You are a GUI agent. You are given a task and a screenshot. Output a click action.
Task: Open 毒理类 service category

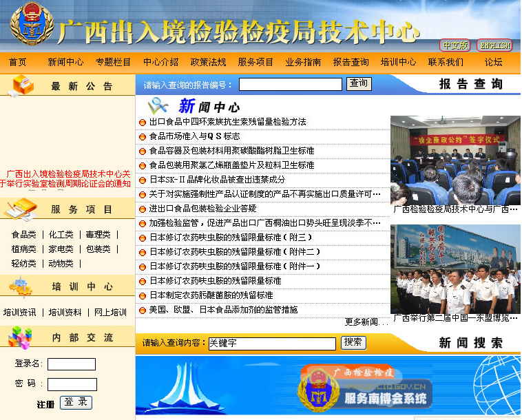(x=98, y=235)
